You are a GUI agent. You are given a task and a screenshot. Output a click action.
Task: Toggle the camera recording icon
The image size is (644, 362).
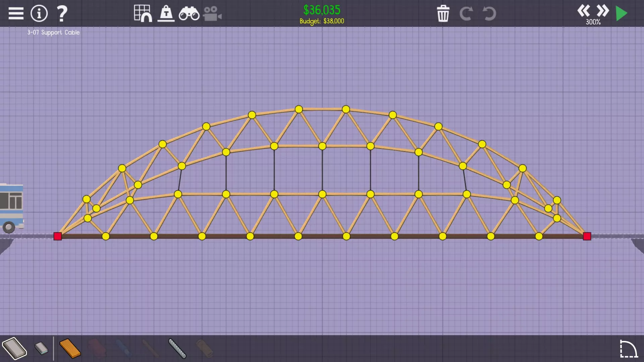[x=212, y=14]
